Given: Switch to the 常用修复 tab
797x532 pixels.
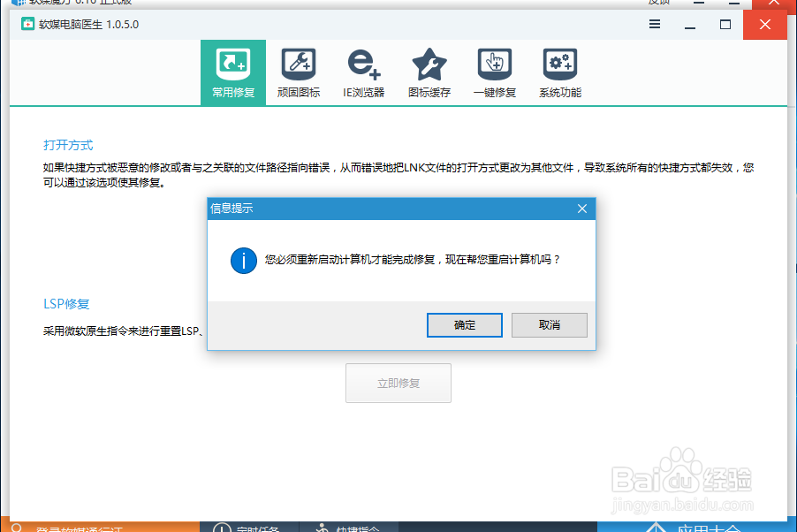Looking at the screenshot, I should click(232, 71).
